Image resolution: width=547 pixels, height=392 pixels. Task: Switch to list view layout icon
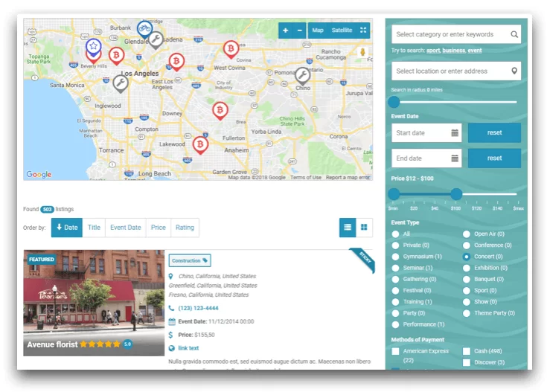pyautogui.click(x=347, y=228)
